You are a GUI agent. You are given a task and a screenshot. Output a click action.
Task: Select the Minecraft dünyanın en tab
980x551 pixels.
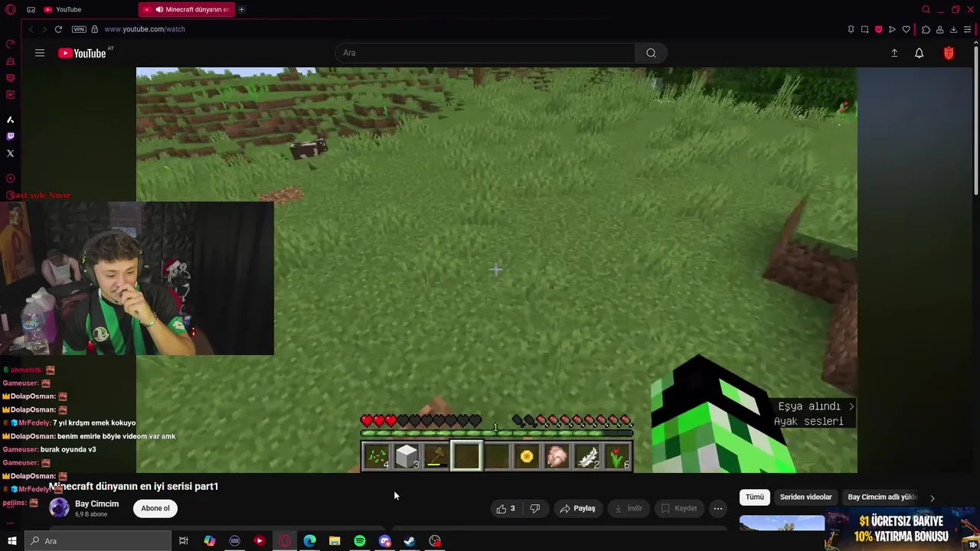tap(188, 9)
